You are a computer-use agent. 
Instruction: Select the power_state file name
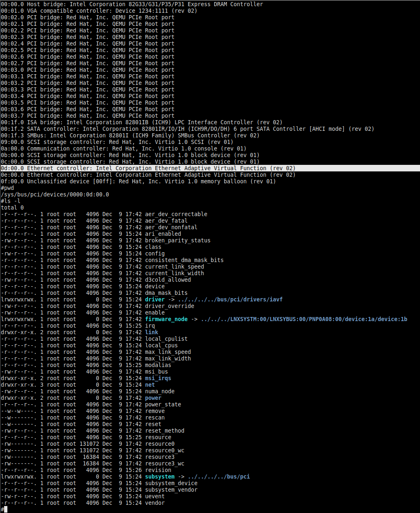click(x=163, y=404)
